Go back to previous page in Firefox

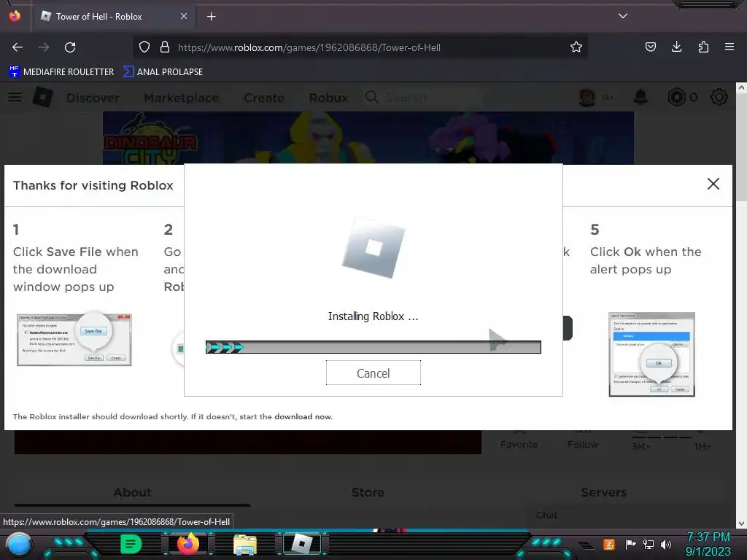click(18, 47)
